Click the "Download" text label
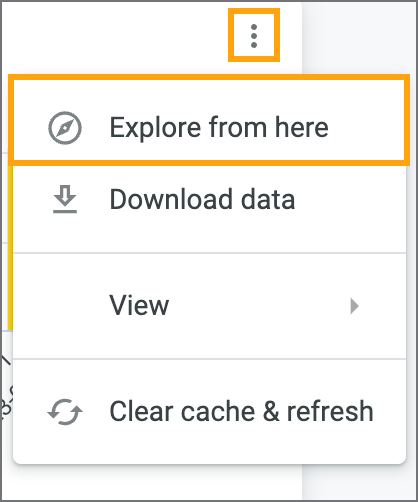This screenshot has height=502, width=418. [x=171, y=199]
